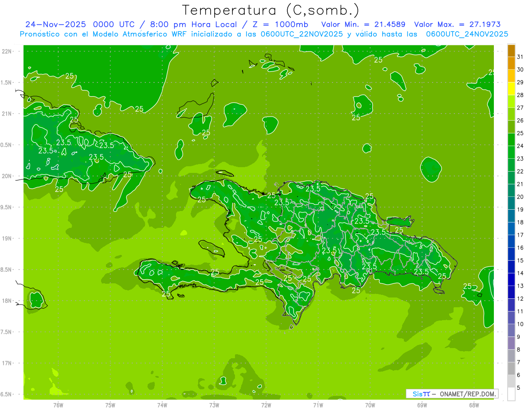Click the legend swatch between 24 and 25
Viewport: 532px width, 411px height.
(511, 140)
